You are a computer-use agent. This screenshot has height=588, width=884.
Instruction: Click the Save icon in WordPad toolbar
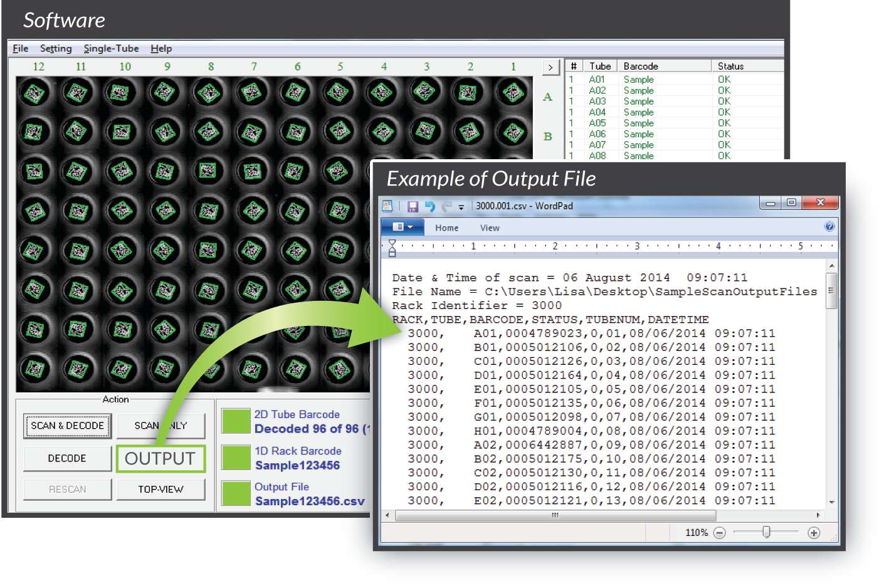[413, 206]
